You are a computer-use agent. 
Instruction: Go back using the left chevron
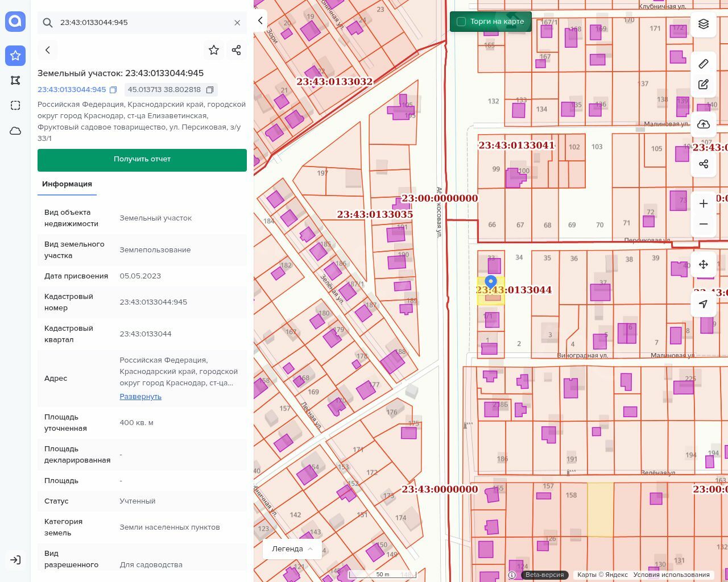48,50
